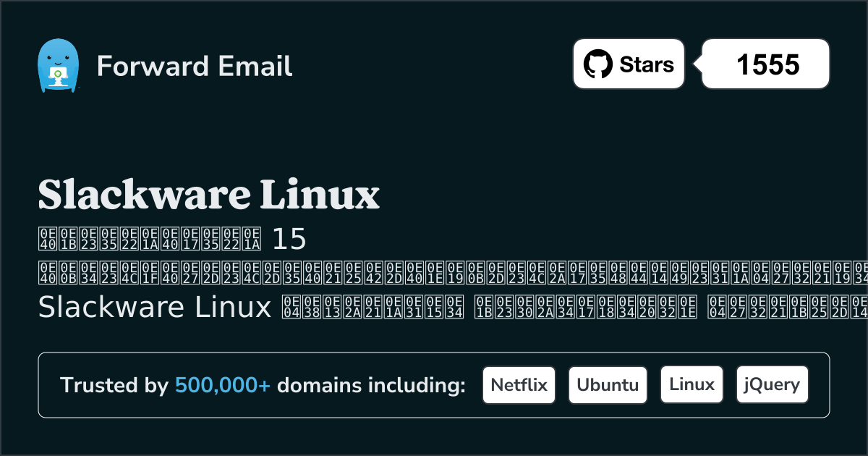The height and width of the screenshot is (456, 868).
Task: Expand the Slackware Linux heading
Action: (x=210, y=194)
